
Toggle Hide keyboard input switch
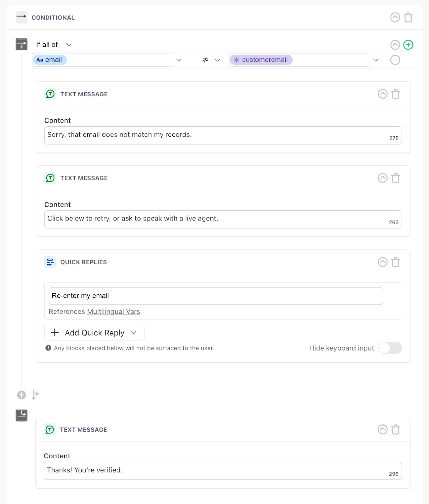tap(390, 348)
